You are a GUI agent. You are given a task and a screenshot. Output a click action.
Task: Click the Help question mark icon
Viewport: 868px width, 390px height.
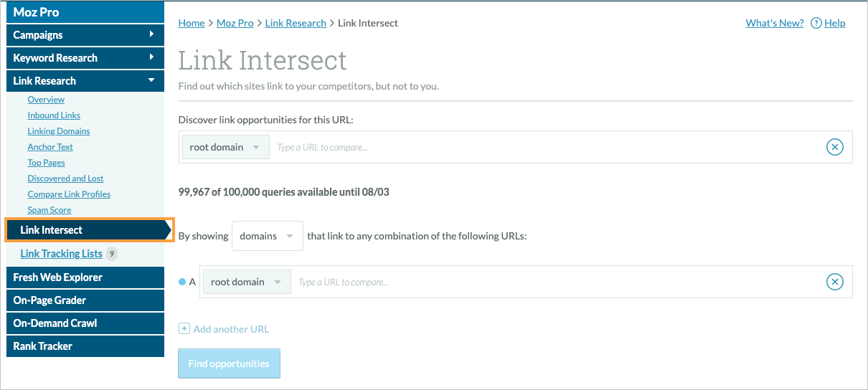[816, 23]
